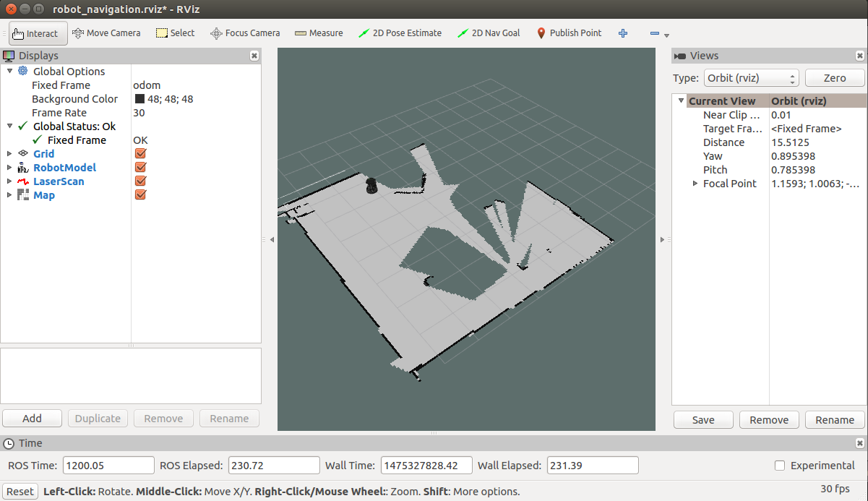
Task: Click the blue plus add-tool icon
Action: (x=623, y=33)
